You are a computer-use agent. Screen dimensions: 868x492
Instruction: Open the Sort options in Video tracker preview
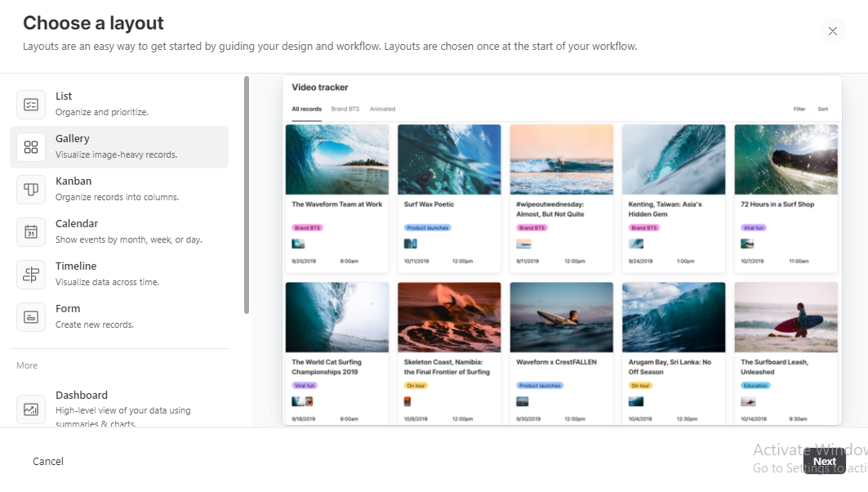pyautogui.click(x=822, y=108)
